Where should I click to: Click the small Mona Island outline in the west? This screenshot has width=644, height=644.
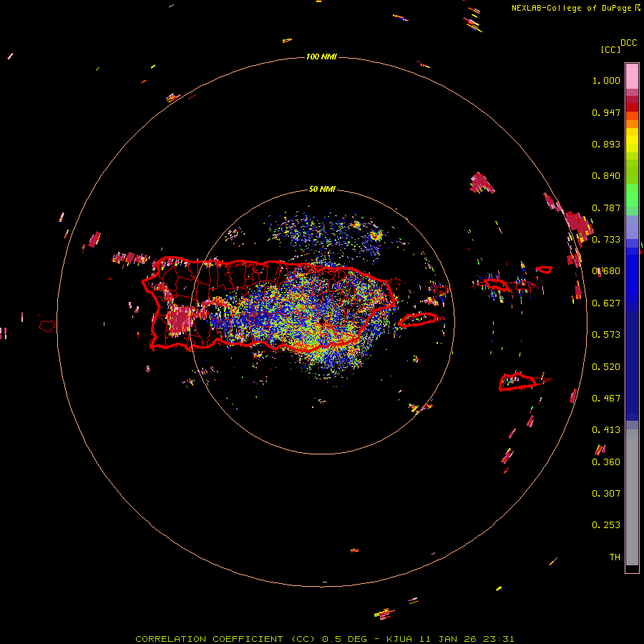[x=47, y=326]
